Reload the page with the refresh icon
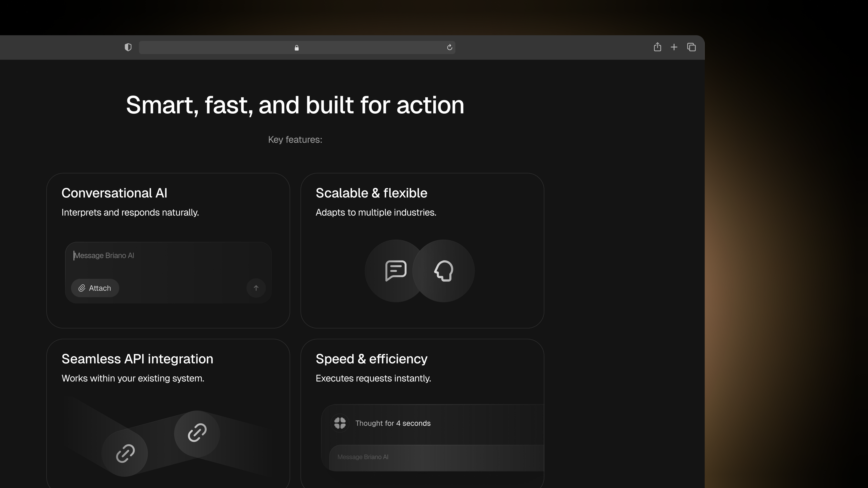Image resolution: width=868 pixels, height=488 pixels. click(x=450, y=47)
